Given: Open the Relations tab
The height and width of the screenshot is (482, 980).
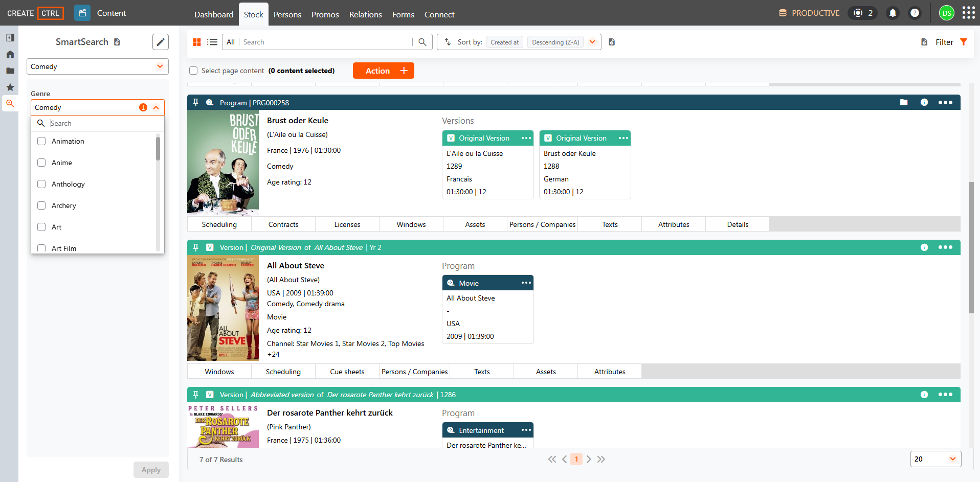Looking at the screenshot, I should pyautogui.click(x=366, y=14).
